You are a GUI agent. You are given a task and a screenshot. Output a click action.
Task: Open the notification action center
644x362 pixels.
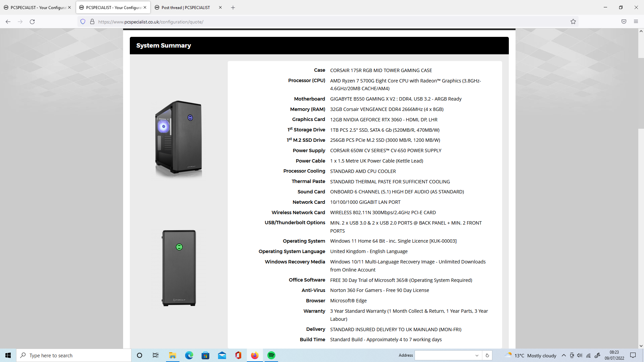point(633,355)
